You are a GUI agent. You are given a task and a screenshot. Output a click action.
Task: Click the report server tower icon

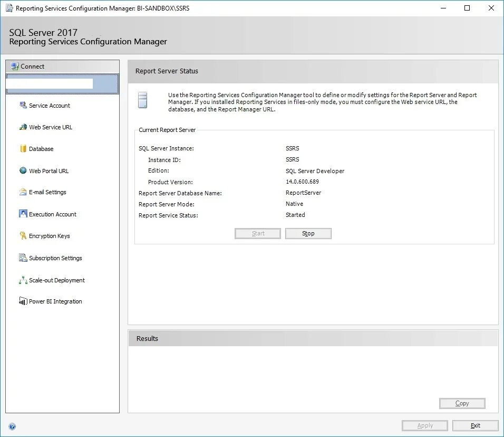click(x=143, y=100)
